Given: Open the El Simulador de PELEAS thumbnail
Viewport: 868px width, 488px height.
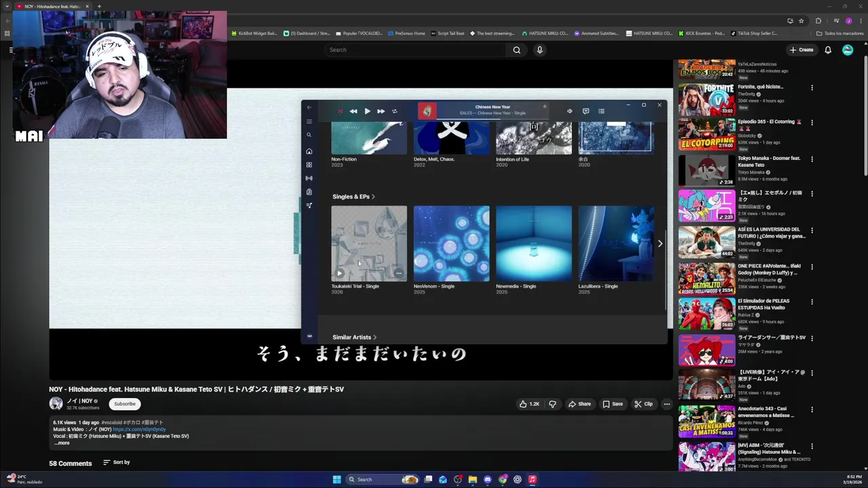Looking at the screenshot, I should click(x=707, y=314).
